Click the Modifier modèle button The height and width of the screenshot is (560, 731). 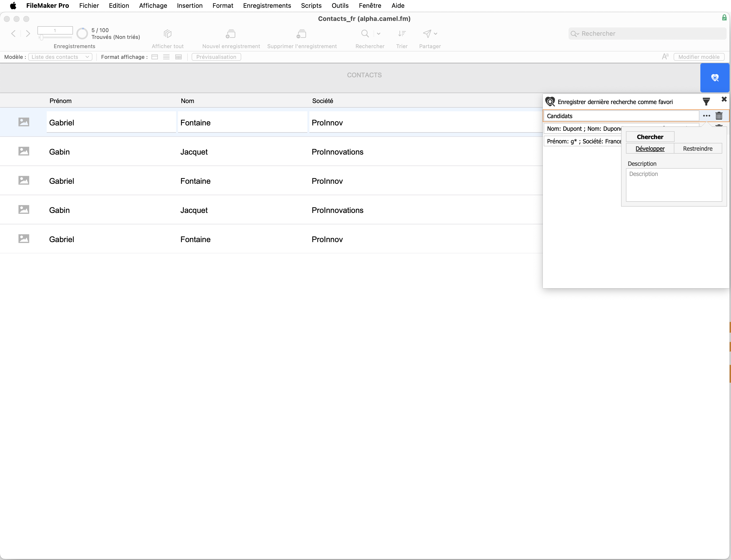(x=699, y=57)
